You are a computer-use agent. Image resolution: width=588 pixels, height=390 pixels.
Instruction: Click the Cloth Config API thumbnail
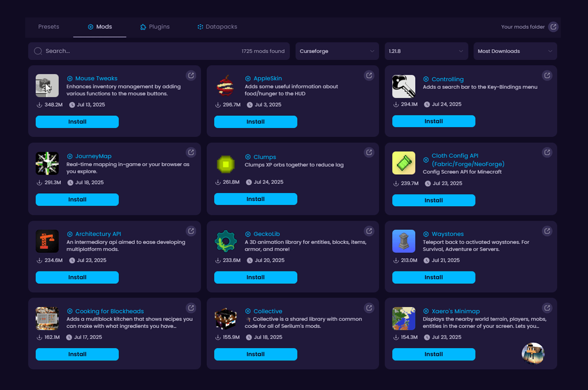tap(404, 163)
